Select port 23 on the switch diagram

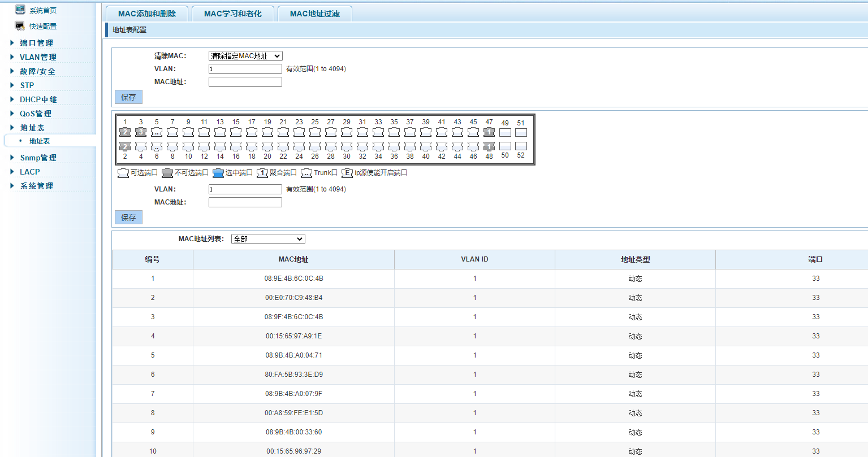coord(299,132)
